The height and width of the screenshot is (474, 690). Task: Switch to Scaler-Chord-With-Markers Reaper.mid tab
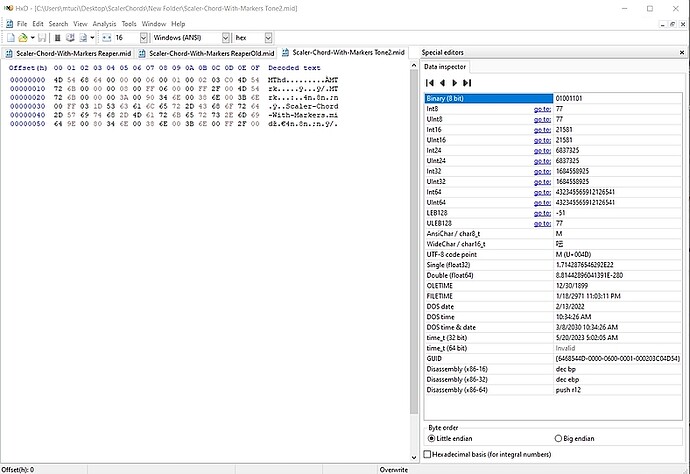68,53
